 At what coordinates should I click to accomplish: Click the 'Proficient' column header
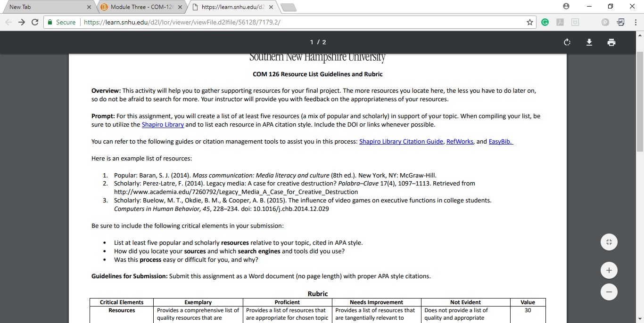click(x=287, y=302)
